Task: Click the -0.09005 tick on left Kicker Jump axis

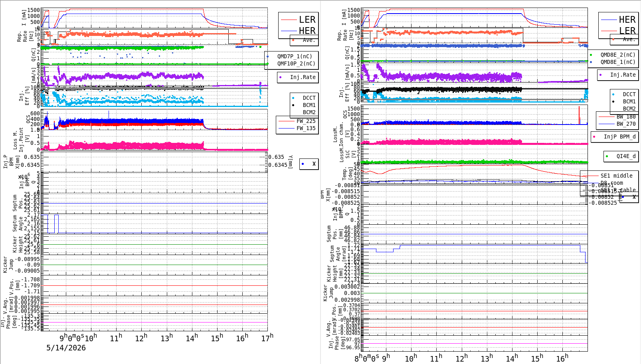Action: [28, 271]
